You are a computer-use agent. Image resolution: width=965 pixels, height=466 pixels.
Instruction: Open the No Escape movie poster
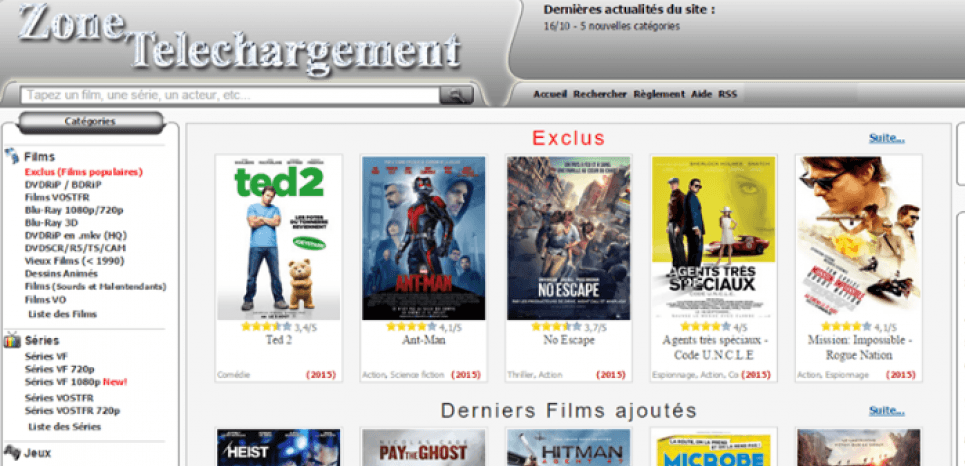click(x=569, y=238)
